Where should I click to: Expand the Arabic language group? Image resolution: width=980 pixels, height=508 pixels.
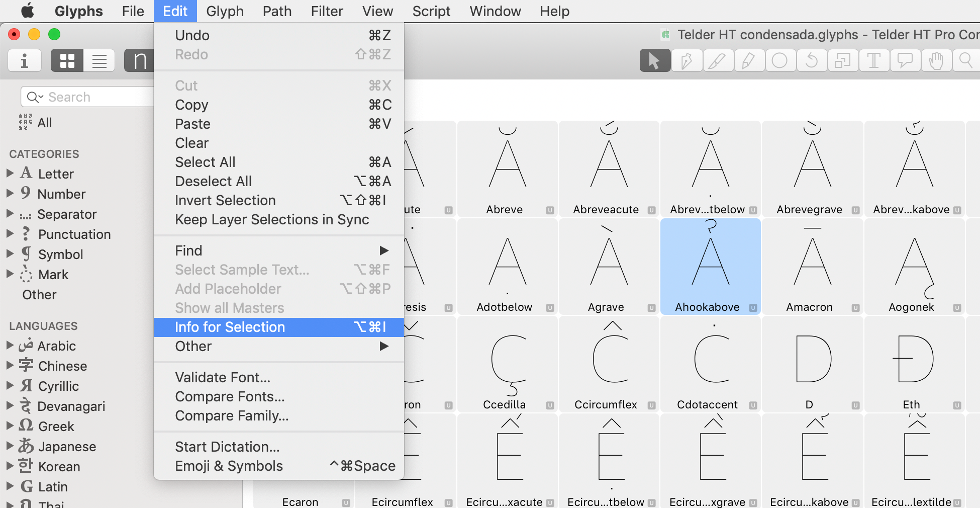(10, 346)
